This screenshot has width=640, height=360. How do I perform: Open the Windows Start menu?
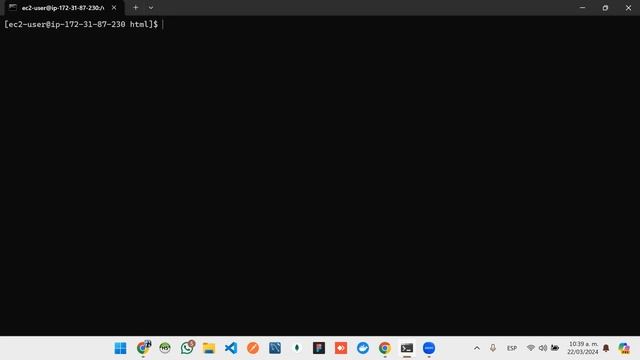click(120, 348)
